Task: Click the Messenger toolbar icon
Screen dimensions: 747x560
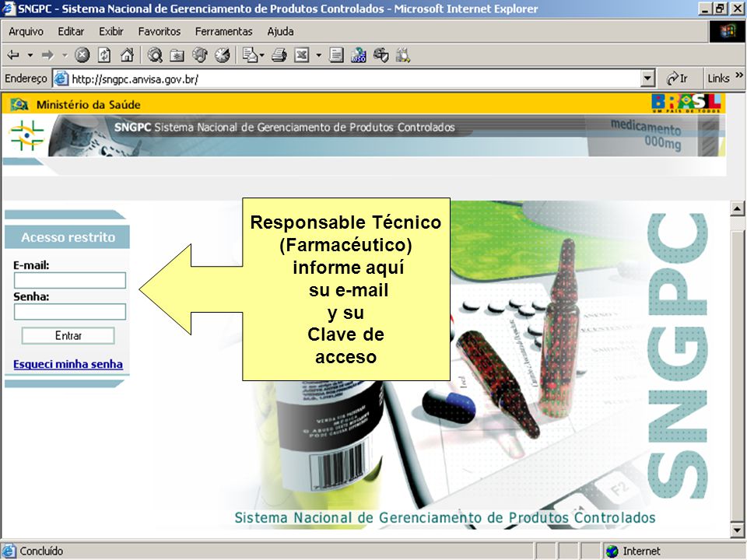Action: click(403, 55)
